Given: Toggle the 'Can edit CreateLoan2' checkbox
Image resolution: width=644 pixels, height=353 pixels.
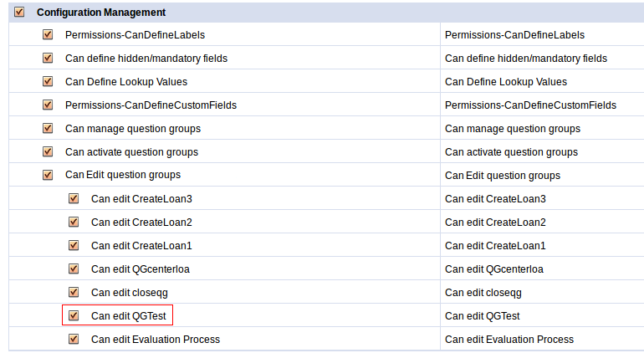Looking at the screenshot, I should pos(74,223).
